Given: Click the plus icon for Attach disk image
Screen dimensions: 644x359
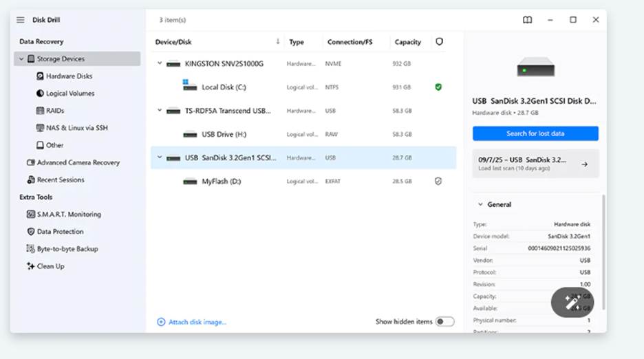Looking at the screenshot, I should pos(161,322).
